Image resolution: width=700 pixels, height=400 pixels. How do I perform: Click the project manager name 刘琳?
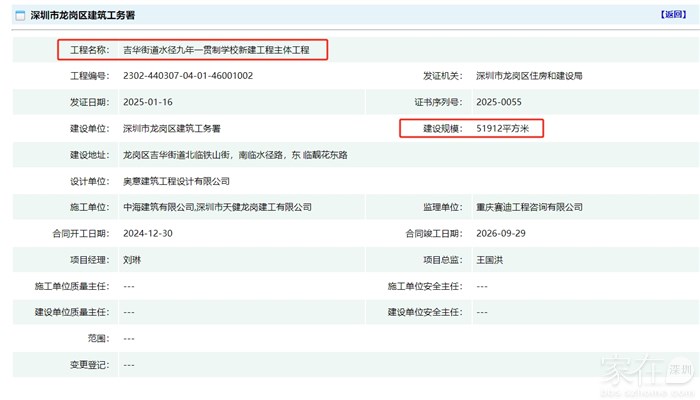pyautogui.click(x=132, y=260)
